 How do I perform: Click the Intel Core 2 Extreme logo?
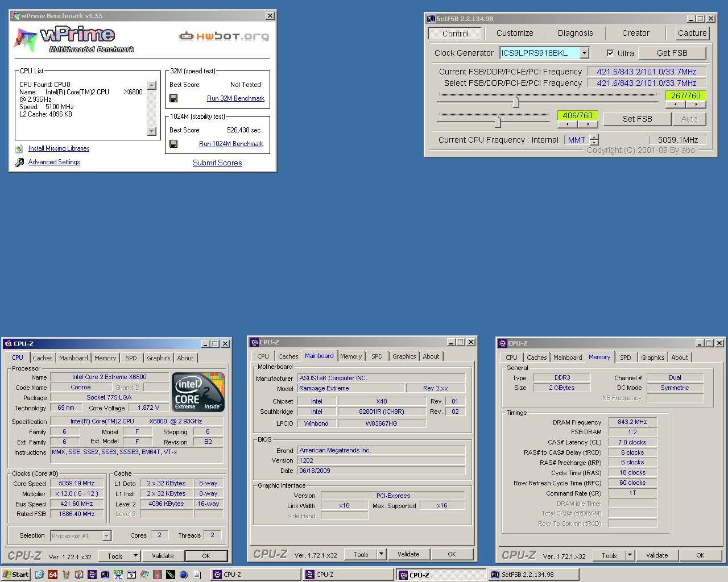(198, 392)
